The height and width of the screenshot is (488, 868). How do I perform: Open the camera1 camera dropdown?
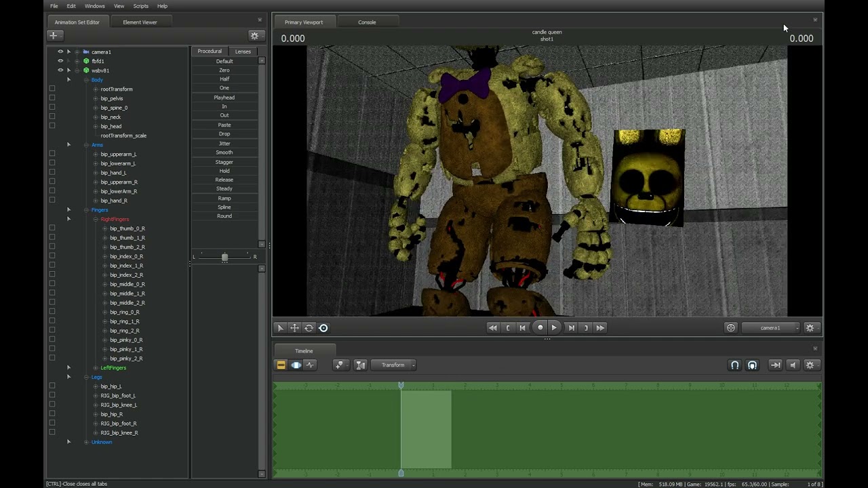[x=771, y=328]
